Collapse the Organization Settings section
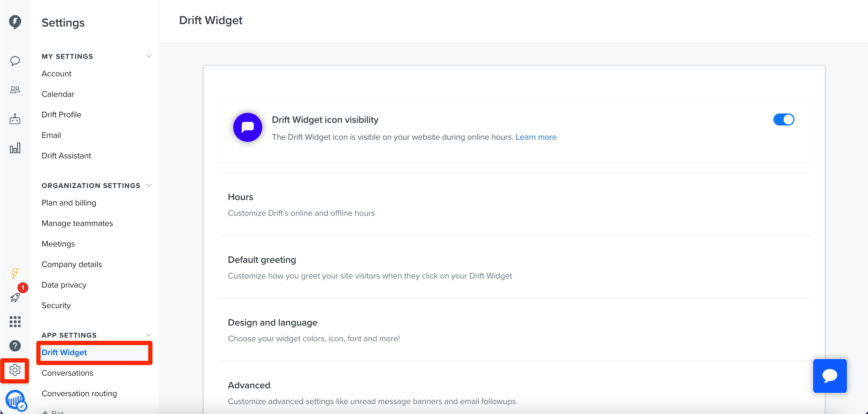This screenshot has width=868, height=414. coord(149,185)
